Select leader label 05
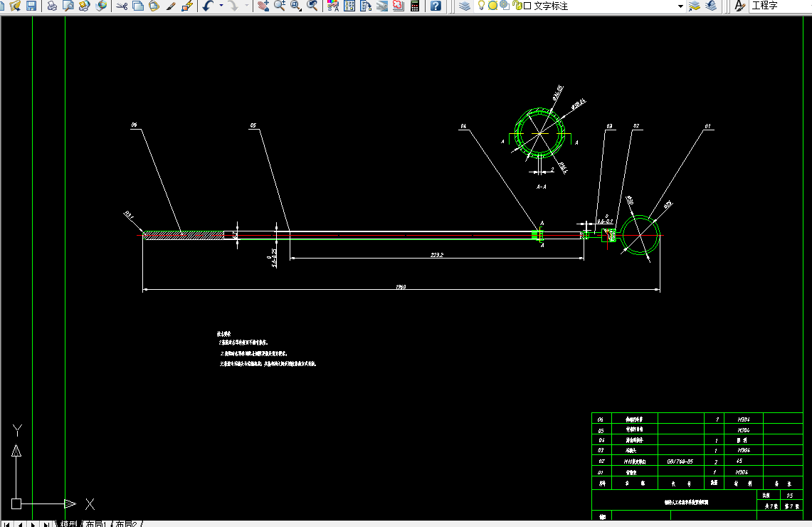 pyautogui.click(x=253, y=125)
